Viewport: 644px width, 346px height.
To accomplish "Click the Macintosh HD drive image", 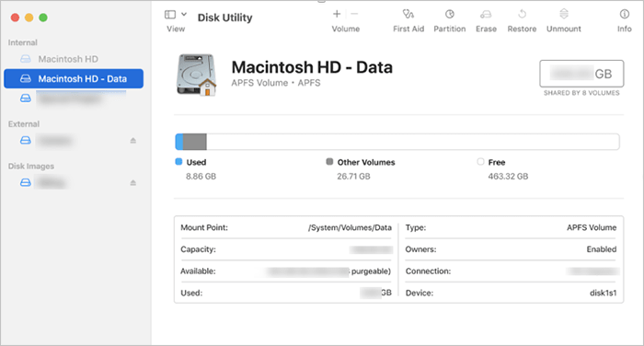I will [x=197, y=75].
